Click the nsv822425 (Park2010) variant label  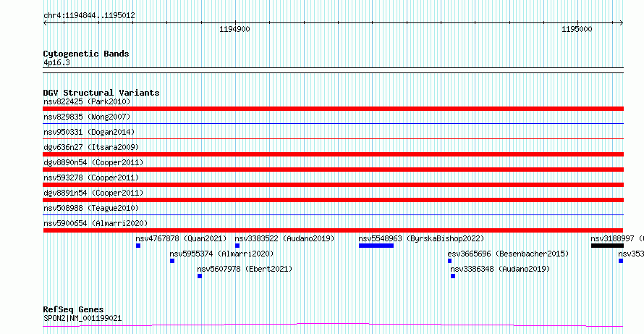[x=87, y=101]
